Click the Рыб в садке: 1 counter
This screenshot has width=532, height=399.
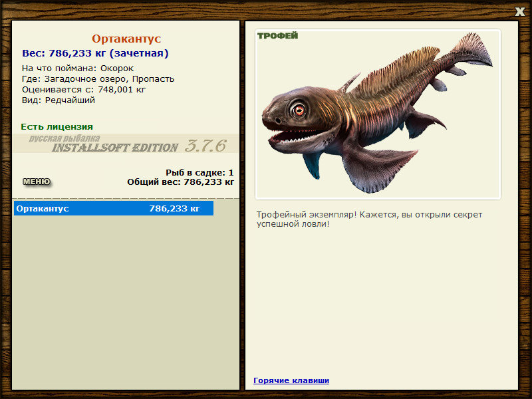[x=199, y=172]
